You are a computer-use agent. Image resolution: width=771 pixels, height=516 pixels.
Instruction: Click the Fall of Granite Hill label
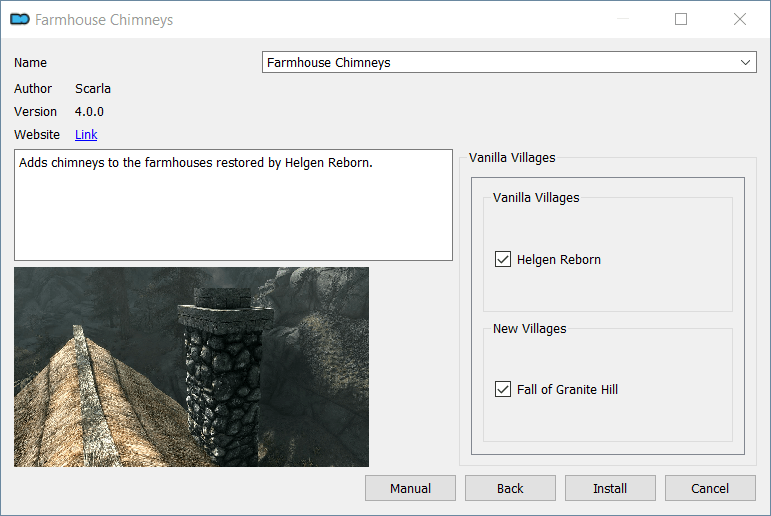[567, 390]
